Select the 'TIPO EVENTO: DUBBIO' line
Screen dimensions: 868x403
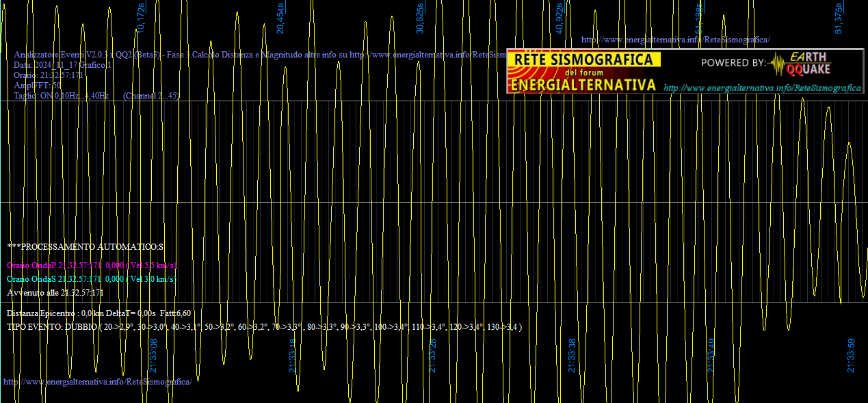click(265, 326)
